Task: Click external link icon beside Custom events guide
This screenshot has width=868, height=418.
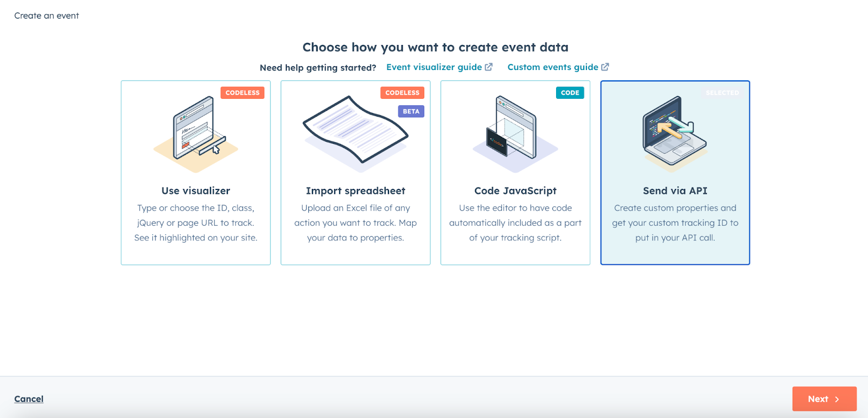Action: tap(605, 67)
